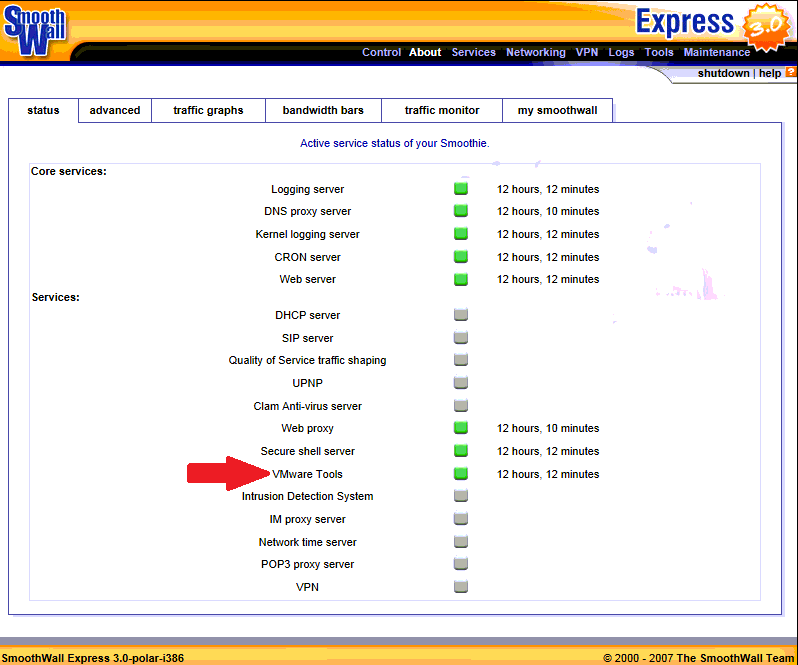This screenshot has height=665, width=798.
Task: Click DHCP server gray status indicator
Action: pos(461,314)
